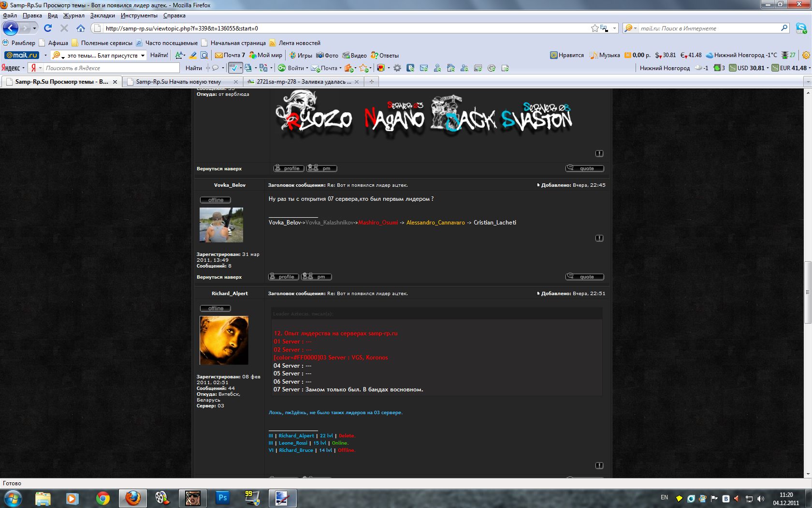The image size is (812, 508).
Task: Expand the mail.ru search query dropdown
Action: 143,55
